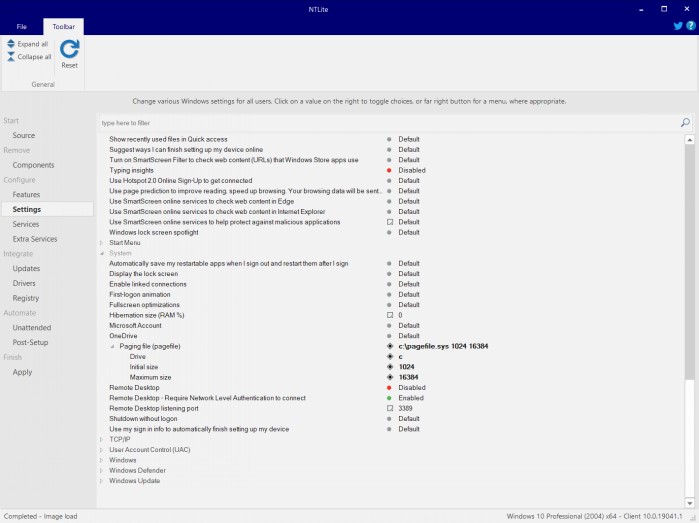The height and width of the screenshot is (523, 699).
Task: Click the Expand all icon
Action: pos(11,44)
